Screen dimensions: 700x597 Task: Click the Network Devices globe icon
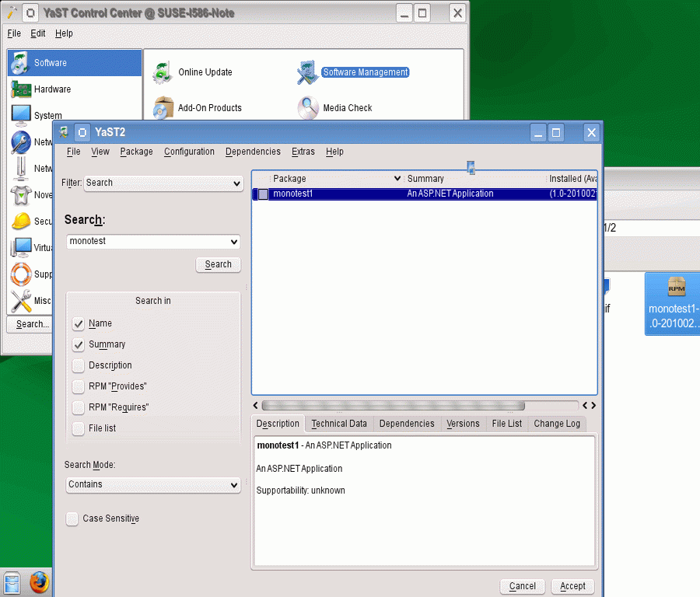click(20, 142)
